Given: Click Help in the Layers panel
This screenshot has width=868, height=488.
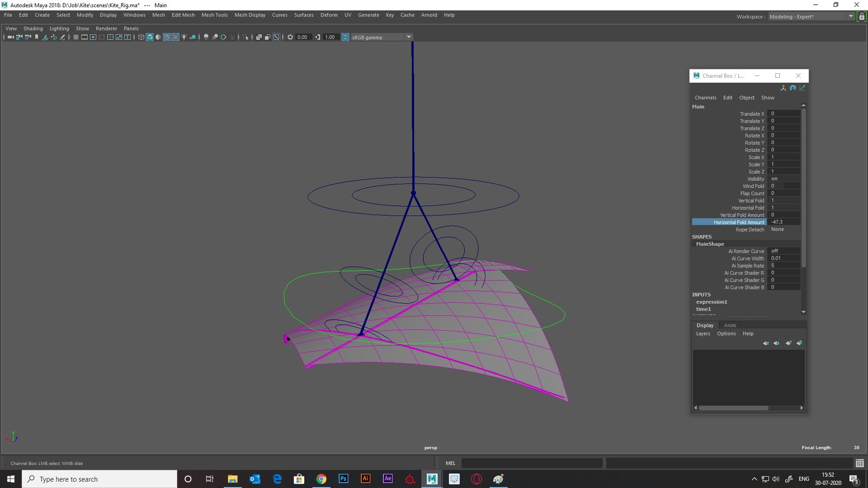Looking at the screenshot, I should (748, 333).
